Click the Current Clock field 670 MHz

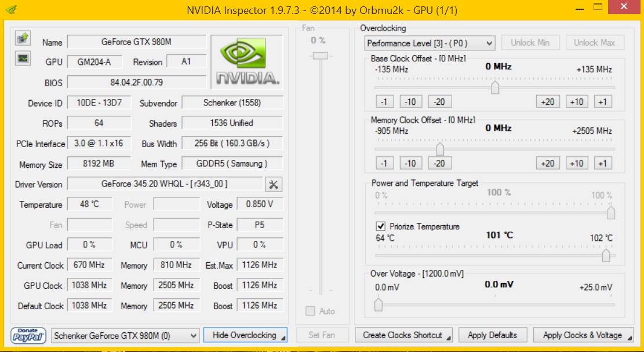[x=89, y=265]
